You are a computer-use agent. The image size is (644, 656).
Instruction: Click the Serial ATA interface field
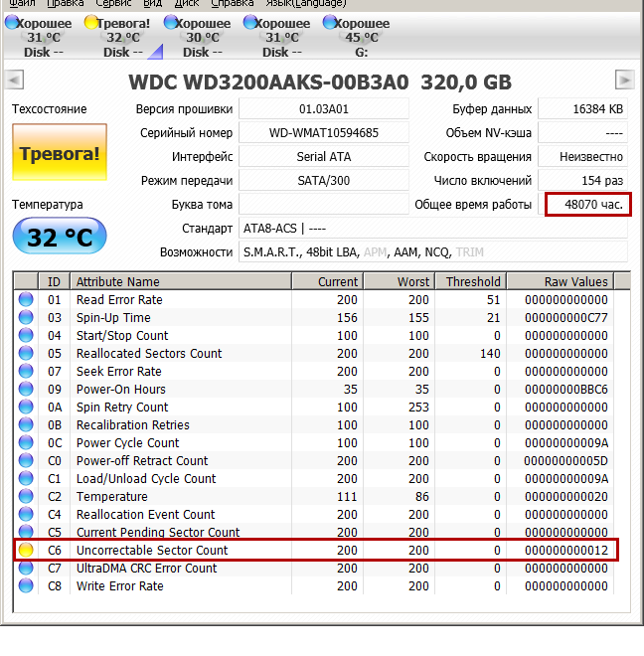tap(323, 157)
